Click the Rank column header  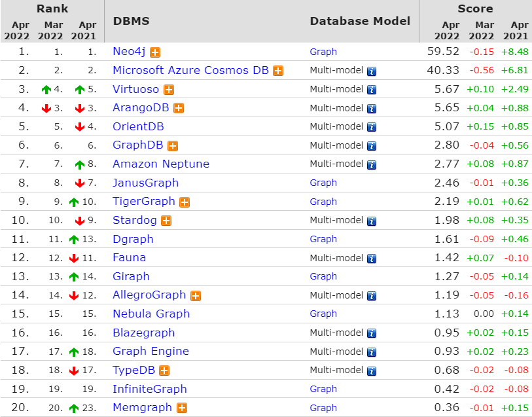tap(52, 9)
